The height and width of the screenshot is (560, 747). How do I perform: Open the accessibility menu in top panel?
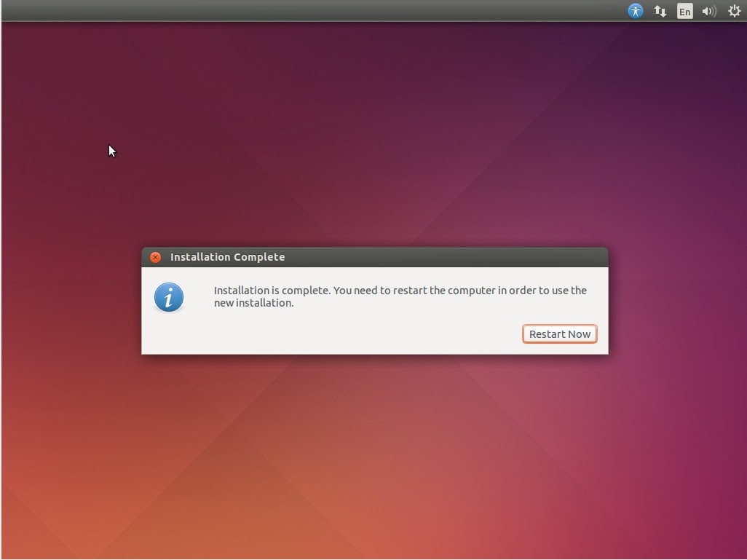click(x=635, y=11)
